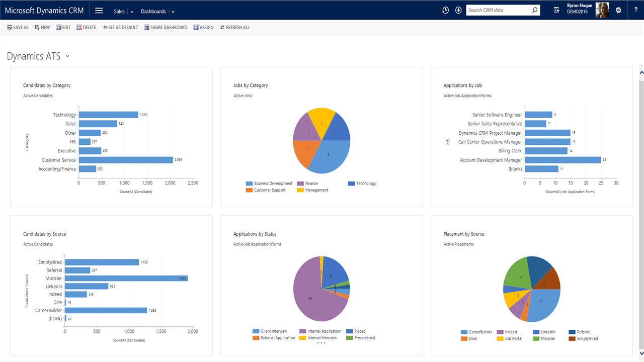Click Assign command
This screenshot has width=644, height=362.
(204, 28)
